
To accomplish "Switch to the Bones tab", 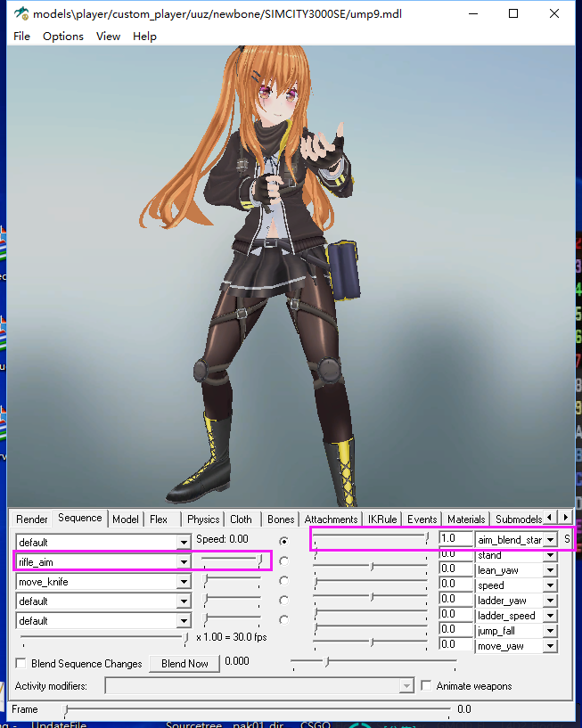I will click(281, 519).
